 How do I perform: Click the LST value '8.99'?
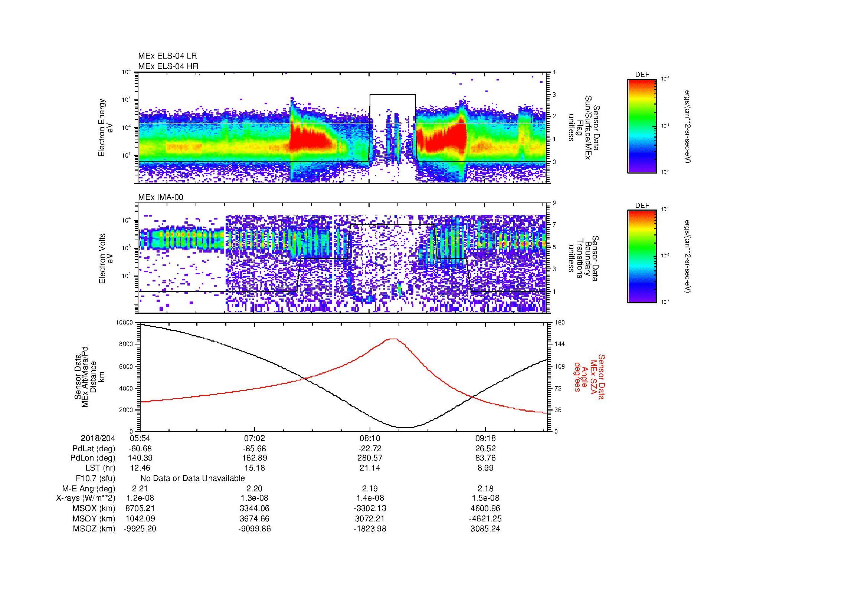click(x=485, y=468)
